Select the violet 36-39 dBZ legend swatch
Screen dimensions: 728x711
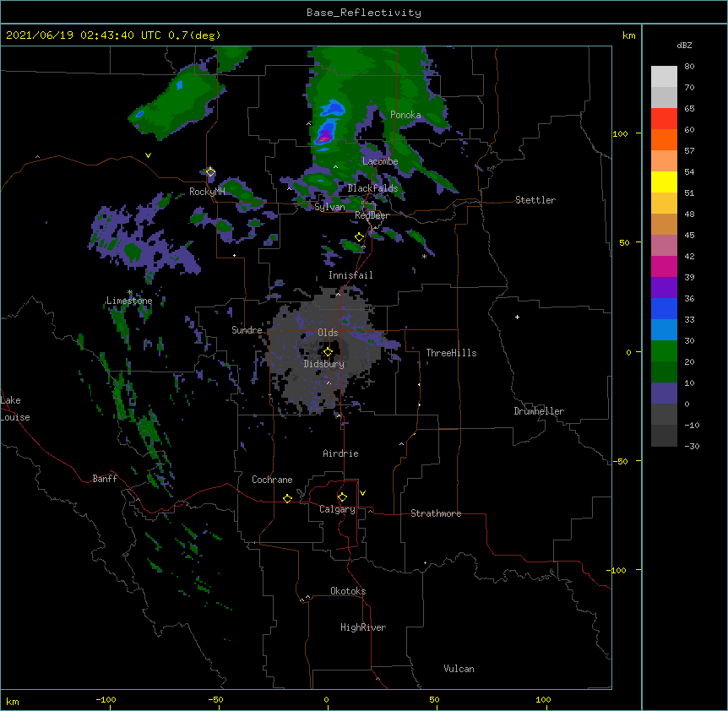(x=664, y=288)
